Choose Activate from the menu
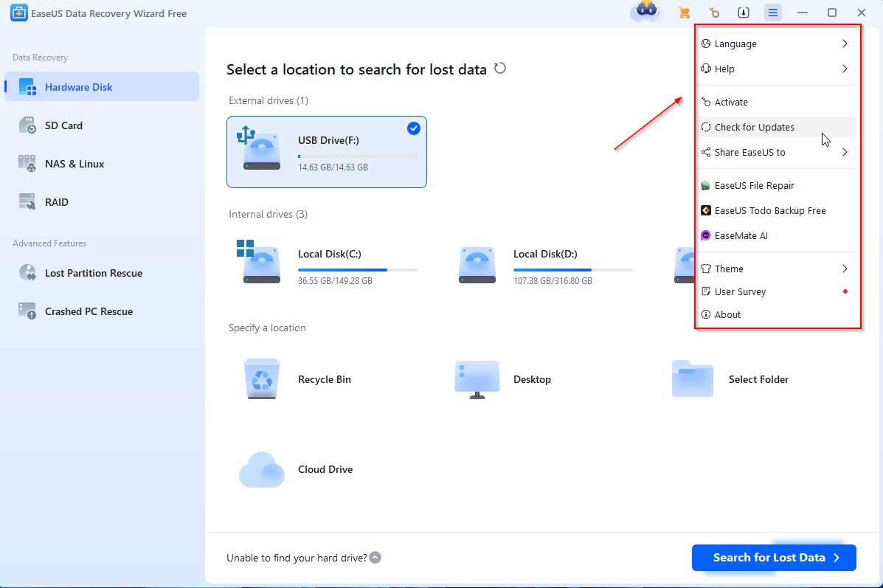 [777, 102]
